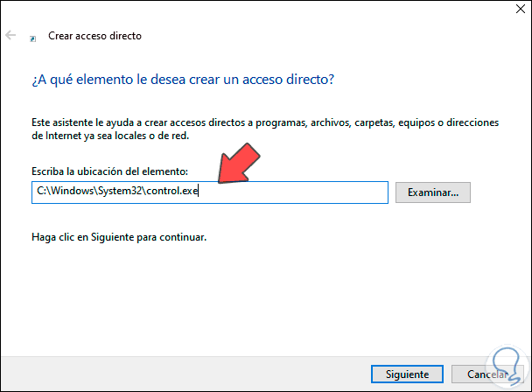Click the blank white area below hint text

[262, 297]
